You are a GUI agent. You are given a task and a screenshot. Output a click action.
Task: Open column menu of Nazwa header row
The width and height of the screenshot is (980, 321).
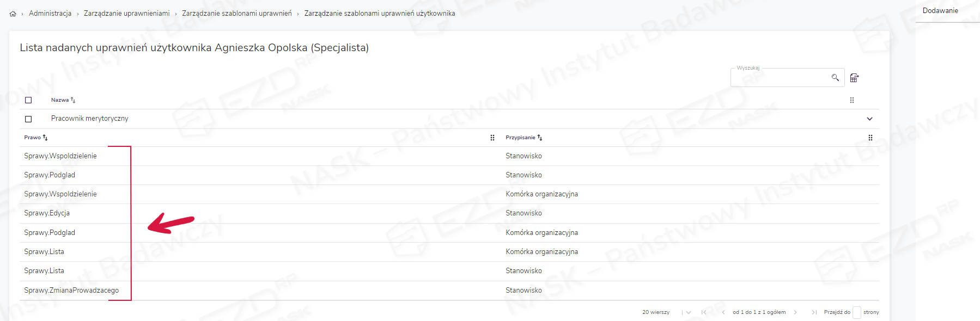coord(852,100)
